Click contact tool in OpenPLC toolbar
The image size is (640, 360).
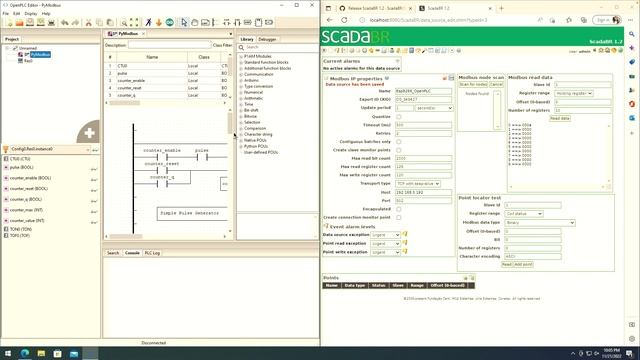click(237, 22)
